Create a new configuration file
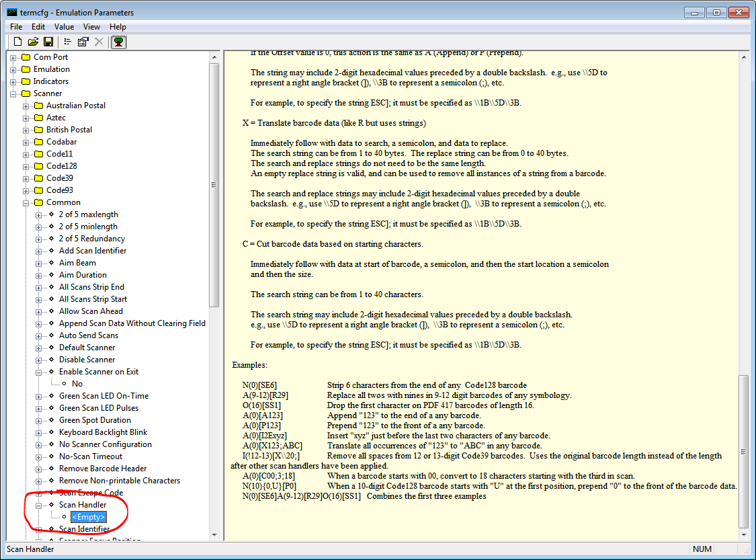The image size is (756, 560). point(17,41)
